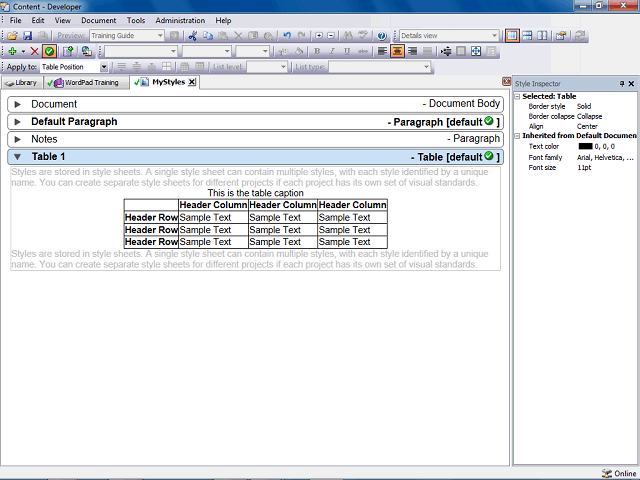This screenshot has width=640, height=480.
Task: Open the Administration menu
Action: click(180, 20)
